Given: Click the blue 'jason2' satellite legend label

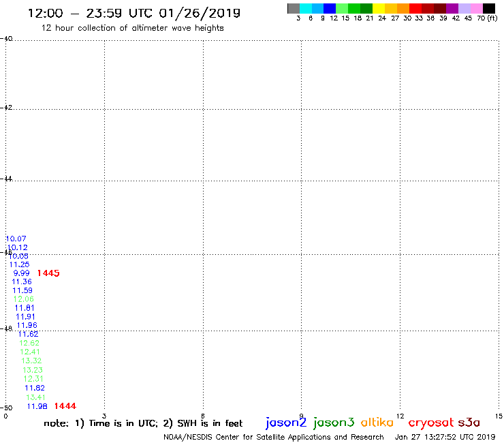Looking at the screenshot, I should 286,423.
